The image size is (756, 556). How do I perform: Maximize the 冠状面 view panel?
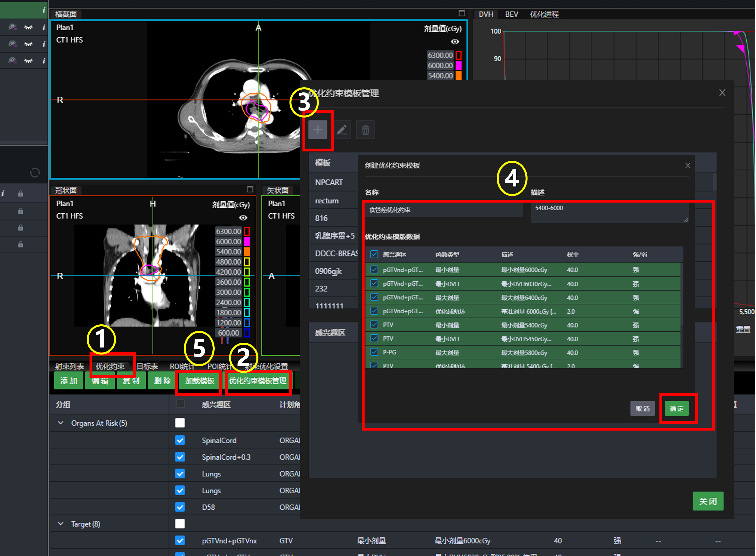pos(250,189)
